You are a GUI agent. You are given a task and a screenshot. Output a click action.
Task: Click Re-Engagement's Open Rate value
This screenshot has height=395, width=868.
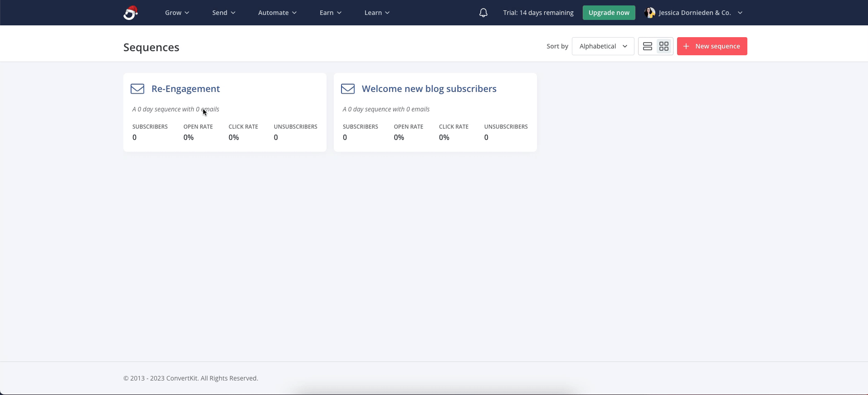(189, 137)
